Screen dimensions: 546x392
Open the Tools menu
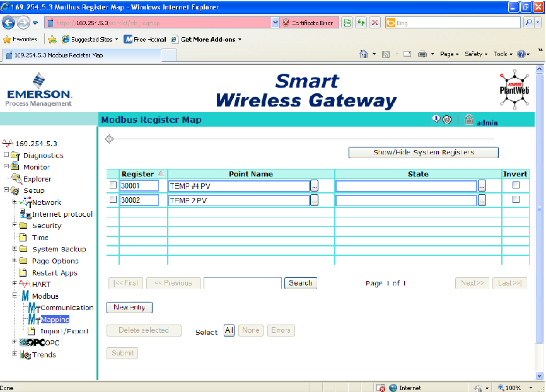[503, 54]
